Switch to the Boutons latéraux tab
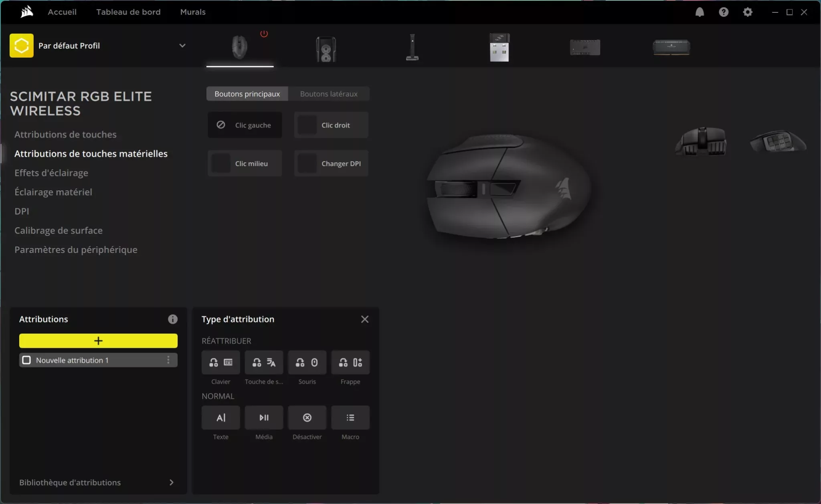821x504 pixels. point(328,93)
